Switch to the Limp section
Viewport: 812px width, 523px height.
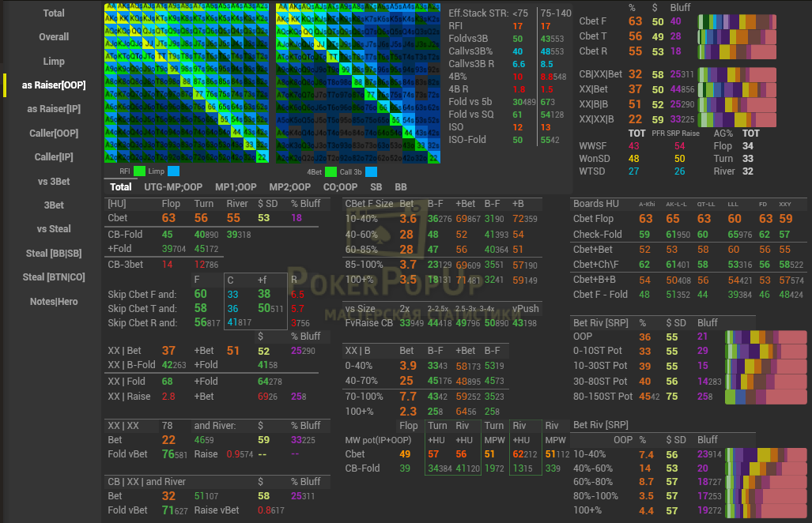pos(54,62)
